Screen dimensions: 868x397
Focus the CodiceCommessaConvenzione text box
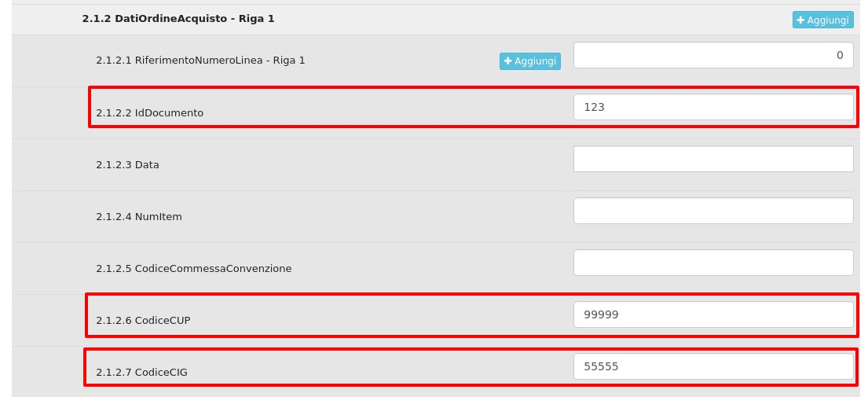712,263
